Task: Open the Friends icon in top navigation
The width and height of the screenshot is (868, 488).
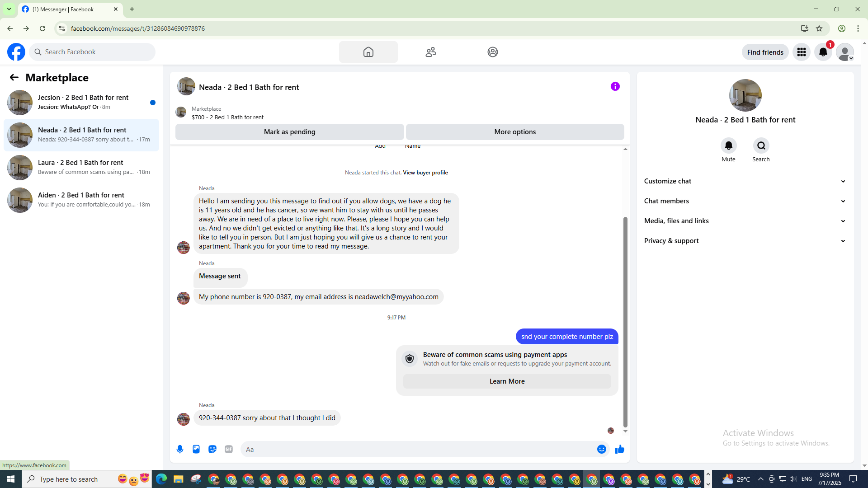Action: coord(431,52)
